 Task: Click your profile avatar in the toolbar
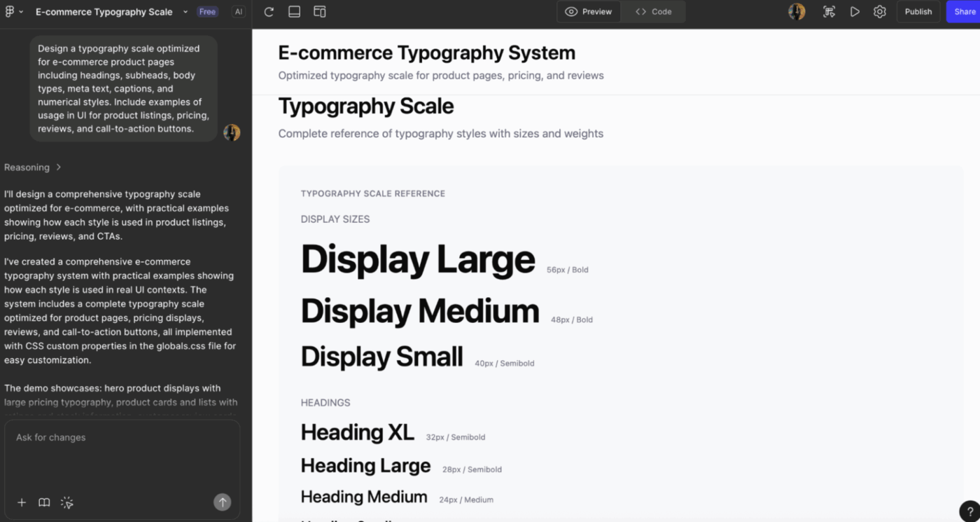click(x=796, y=11)
